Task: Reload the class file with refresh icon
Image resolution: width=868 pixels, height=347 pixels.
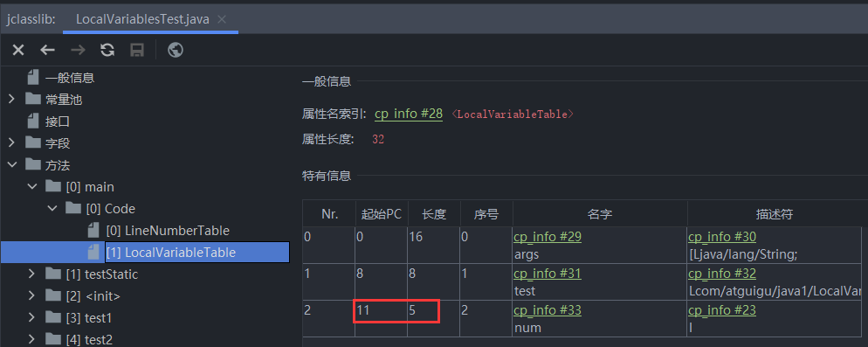Action: point(107,51)
